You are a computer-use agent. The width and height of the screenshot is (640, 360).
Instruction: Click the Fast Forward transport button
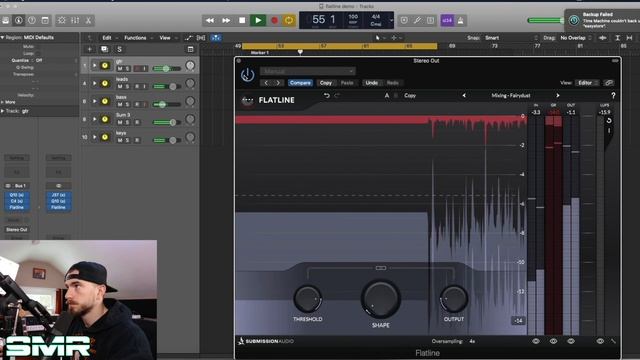(x=226, y=20)
